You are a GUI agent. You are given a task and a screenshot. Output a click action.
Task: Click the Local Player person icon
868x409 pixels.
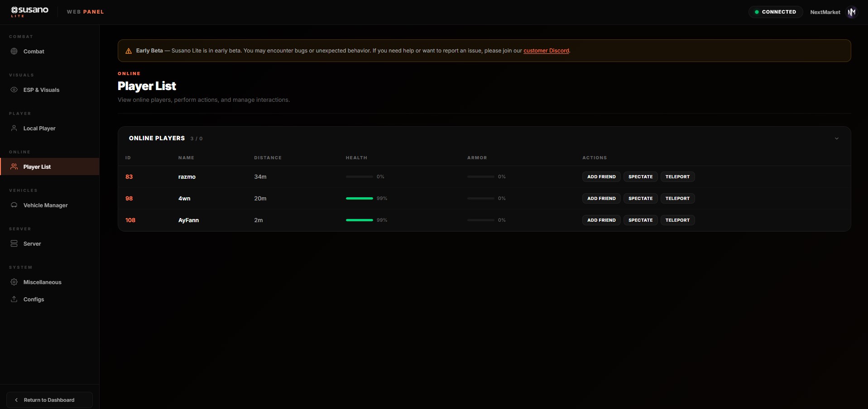click(x=14, y=128)
